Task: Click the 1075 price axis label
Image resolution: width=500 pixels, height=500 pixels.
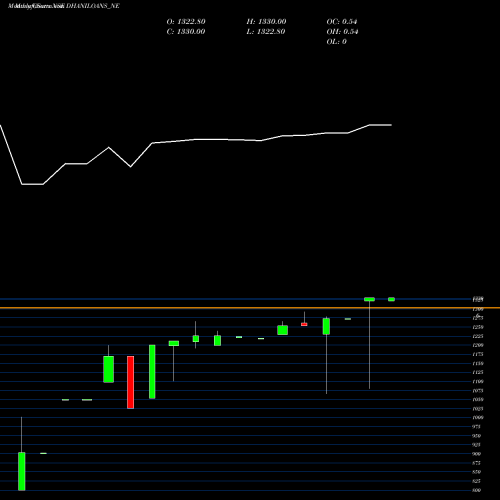Action: pyautogui.click(x=478, y=390)
